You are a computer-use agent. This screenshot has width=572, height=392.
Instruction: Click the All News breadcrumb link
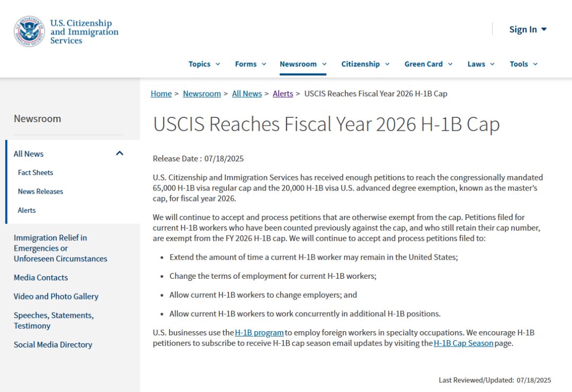click(247, 94)
